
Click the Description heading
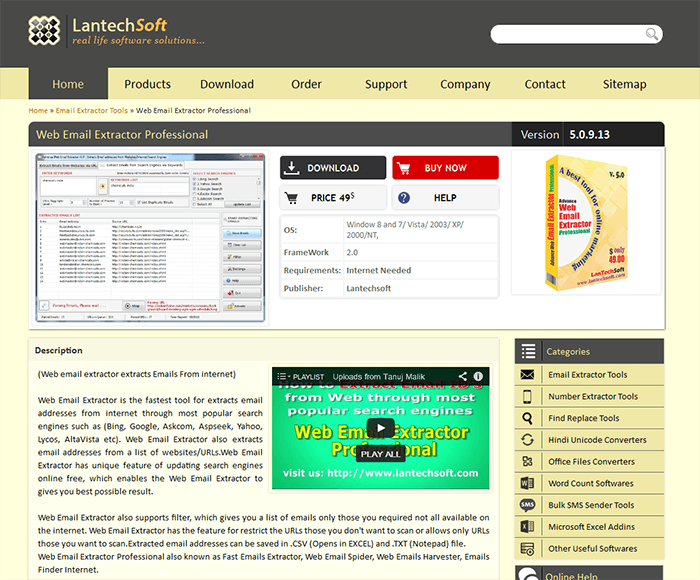[58, 351]
